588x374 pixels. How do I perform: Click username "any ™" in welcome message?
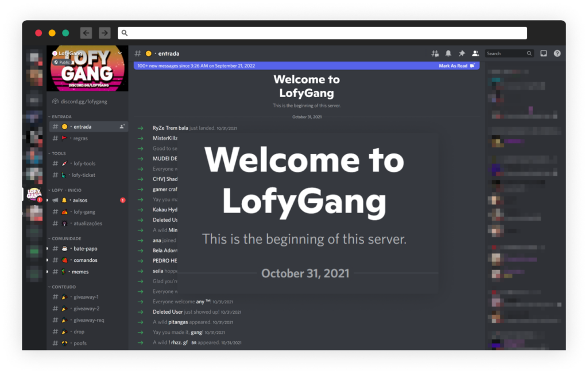pos(204,302)
